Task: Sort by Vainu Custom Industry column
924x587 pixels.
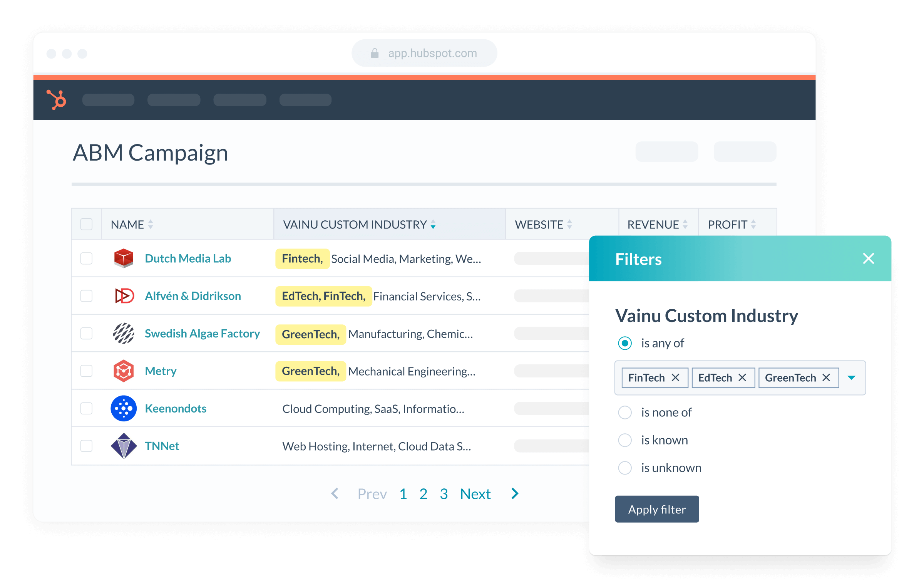Action: click(x=433, y=225)
